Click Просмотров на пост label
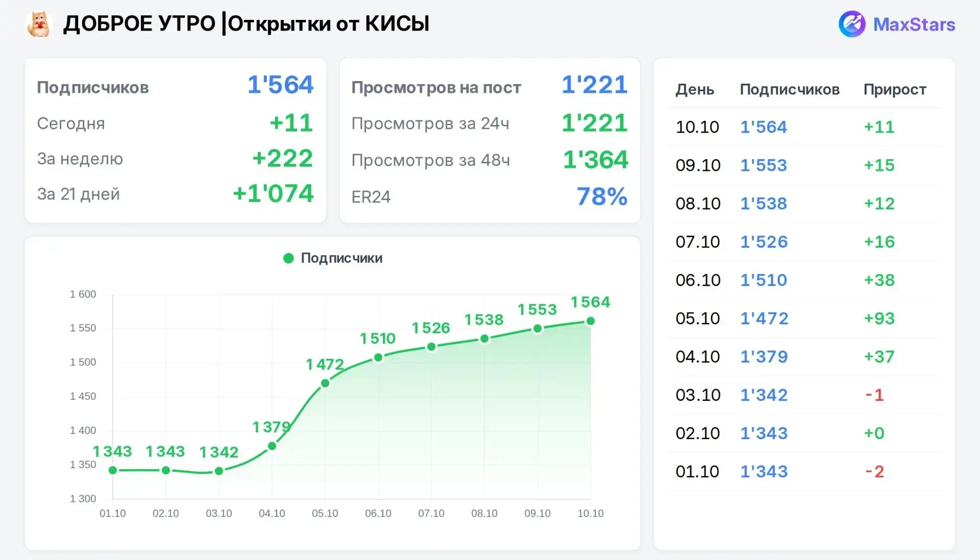 click(x=436, y=88)
